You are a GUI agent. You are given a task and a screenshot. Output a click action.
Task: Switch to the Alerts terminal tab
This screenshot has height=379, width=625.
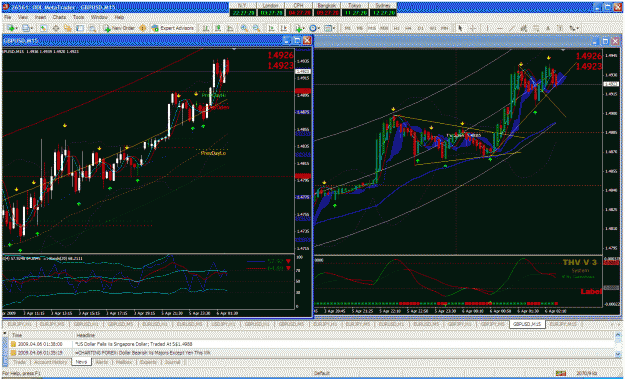[102, 362]
